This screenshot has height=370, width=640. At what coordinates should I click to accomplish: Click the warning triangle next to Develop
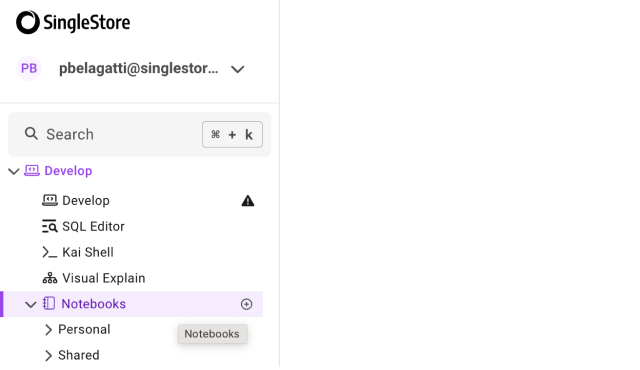coord(248,201)
